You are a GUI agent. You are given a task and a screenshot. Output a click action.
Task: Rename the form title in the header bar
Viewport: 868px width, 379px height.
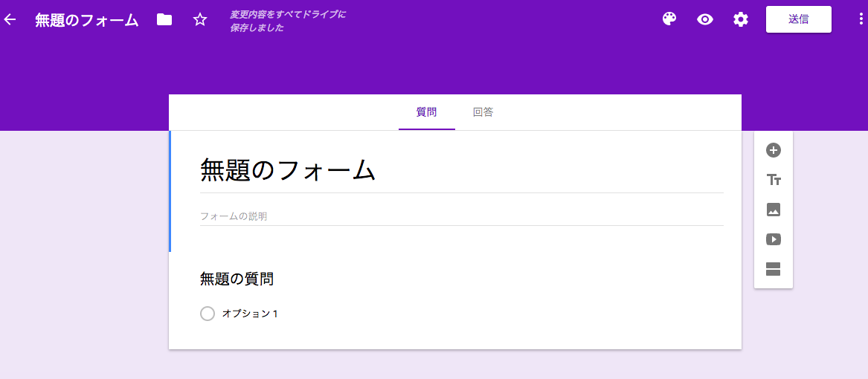(86, 20)
